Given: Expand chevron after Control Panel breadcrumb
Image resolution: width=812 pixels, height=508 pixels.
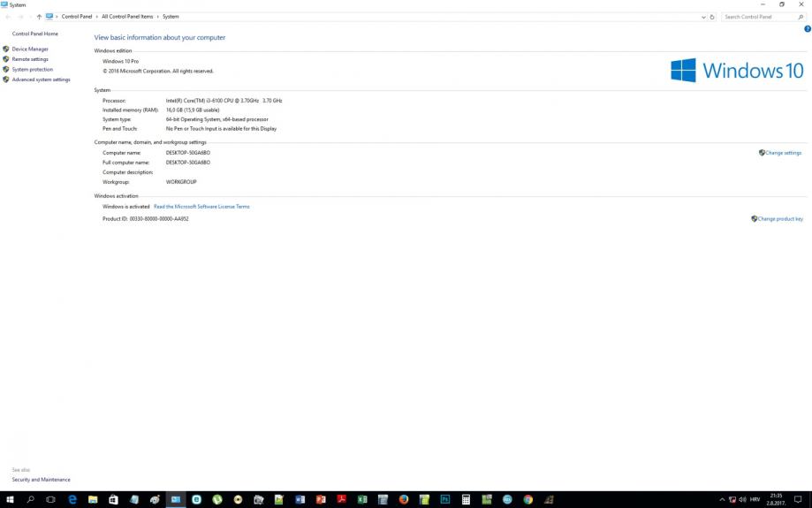Looking at the screenshot, I should pos(96,17).
